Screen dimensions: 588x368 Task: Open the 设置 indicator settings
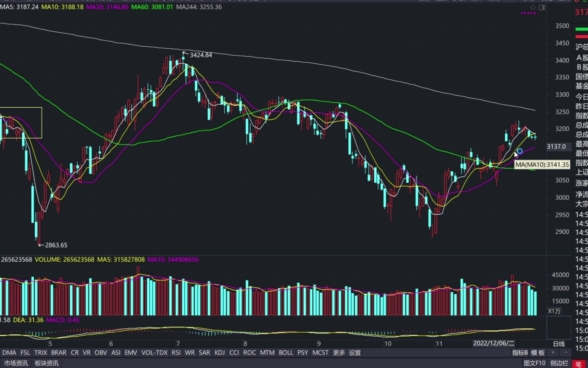click(x=355, y=353)
